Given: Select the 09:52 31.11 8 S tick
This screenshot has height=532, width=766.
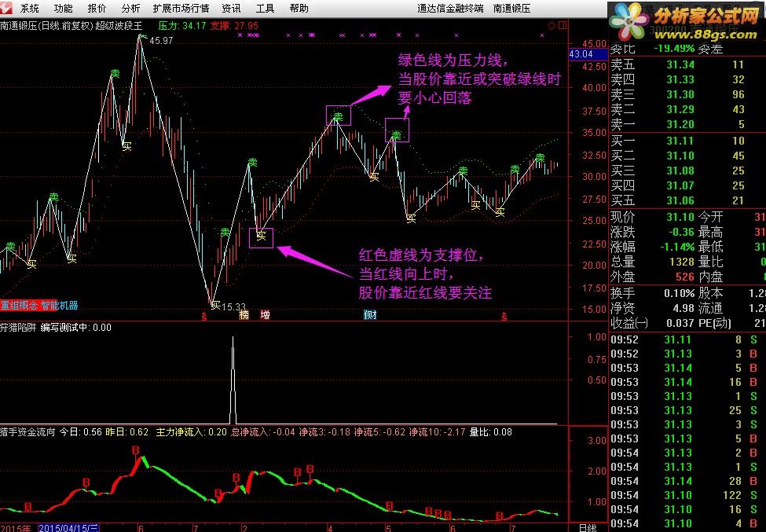Looking at the screenshot, I should 687,339.
